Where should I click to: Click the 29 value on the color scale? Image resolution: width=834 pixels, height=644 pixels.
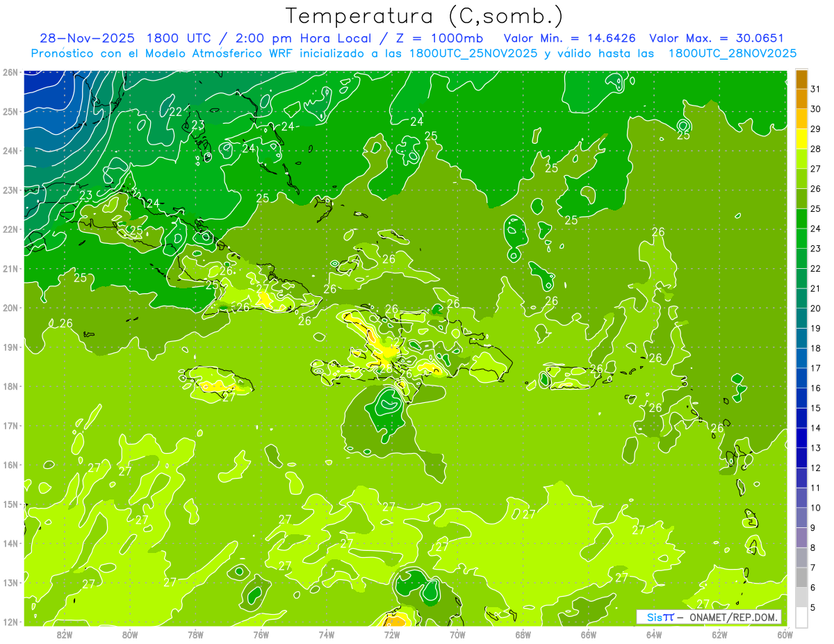[816, 129]
